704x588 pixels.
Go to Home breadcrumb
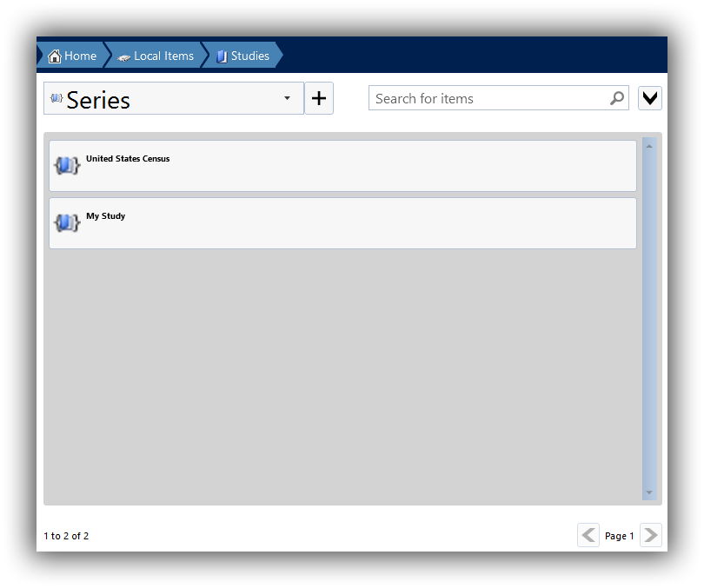coord(72,56)
